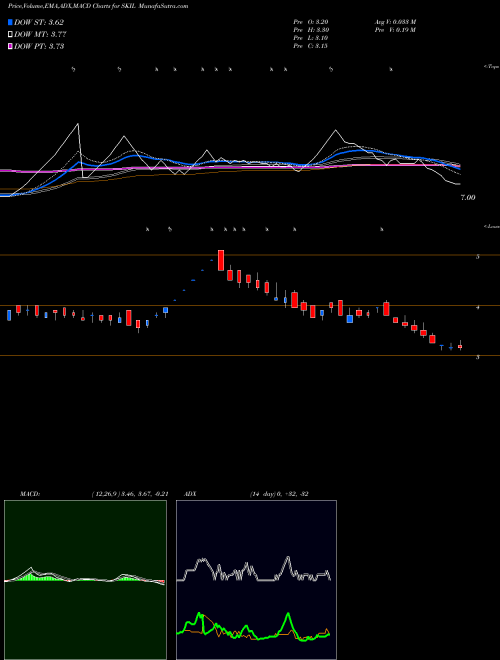Click the last red candle near the 3 level
The width and height of the screenshot is (500, 660).
(x=460, y=347)
